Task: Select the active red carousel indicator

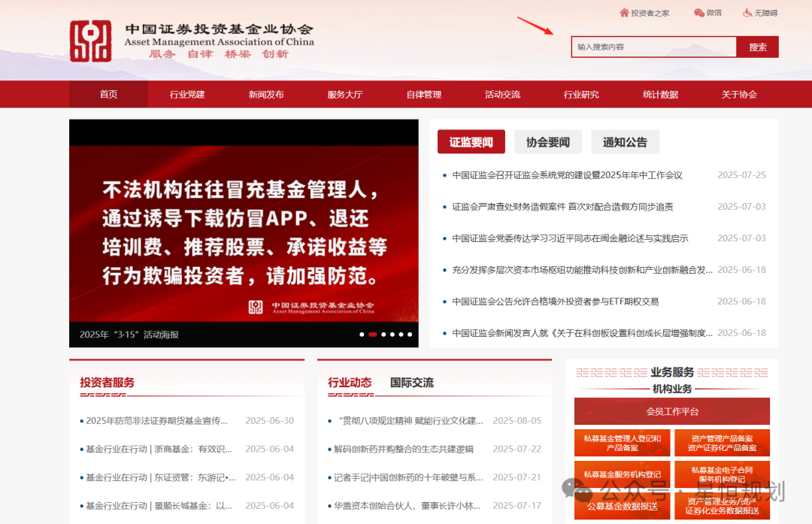Action: coord(372,335)
